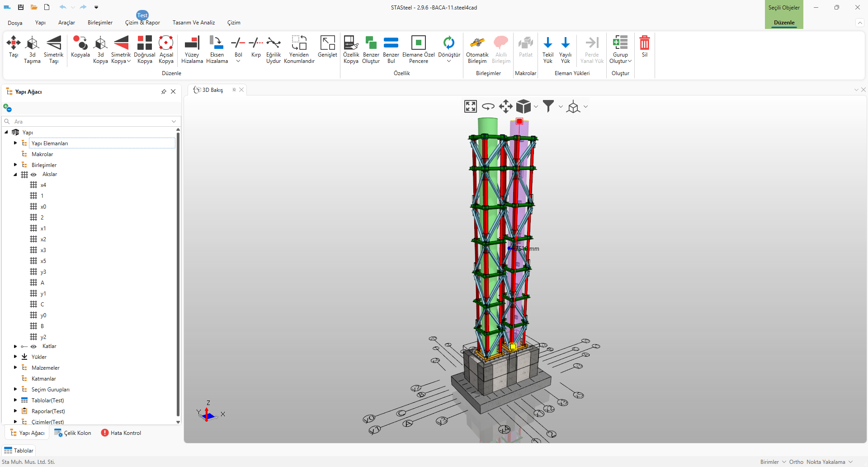This screenshot has height=467, width=868.
Task: Select the Kırp trim tool
Action: click(256, 43)
